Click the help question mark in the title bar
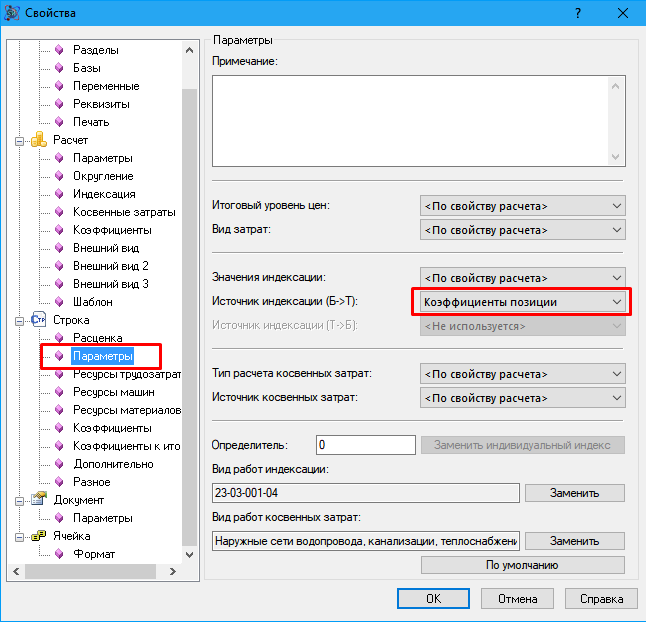Image resolution: width=646 pixels, height=622 pixels. coord(578,13)
